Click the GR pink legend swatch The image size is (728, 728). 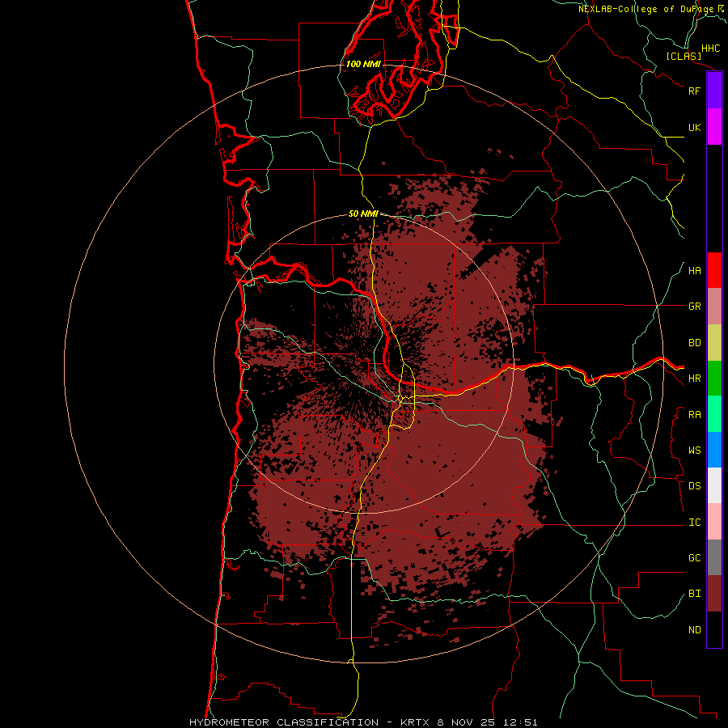click(x=714, y=307)
